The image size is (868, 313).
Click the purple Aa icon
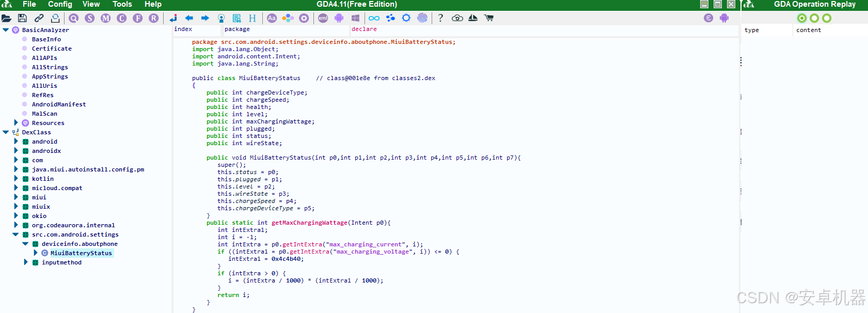[x=272, y=18]
